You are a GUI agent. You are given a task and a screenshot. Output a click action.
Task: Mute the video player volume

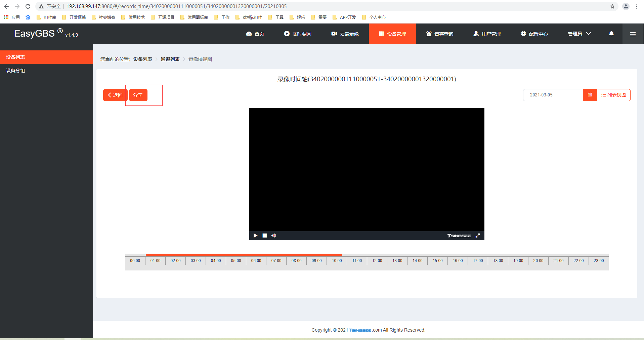tap(274, 236)
